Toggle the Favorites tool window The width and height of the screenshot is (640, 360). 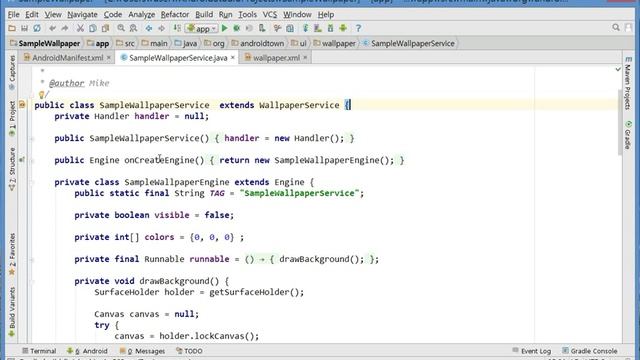12,254
